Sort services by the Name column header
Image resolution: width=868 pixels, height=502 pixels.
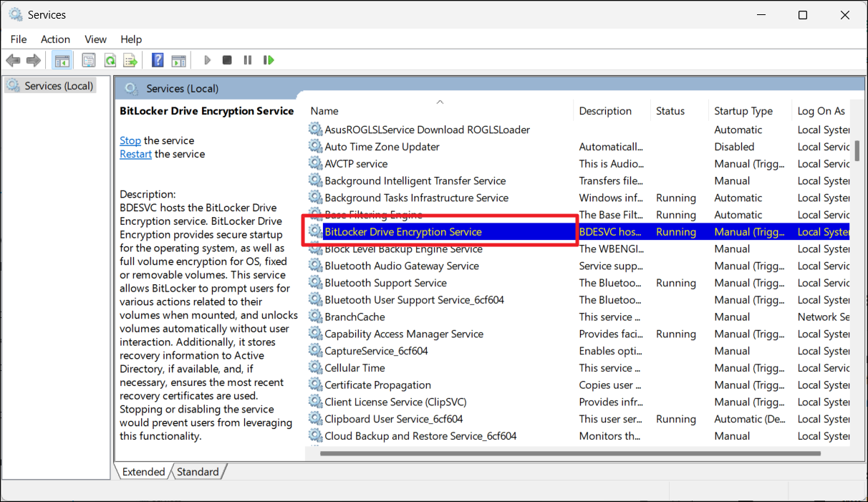324,111
